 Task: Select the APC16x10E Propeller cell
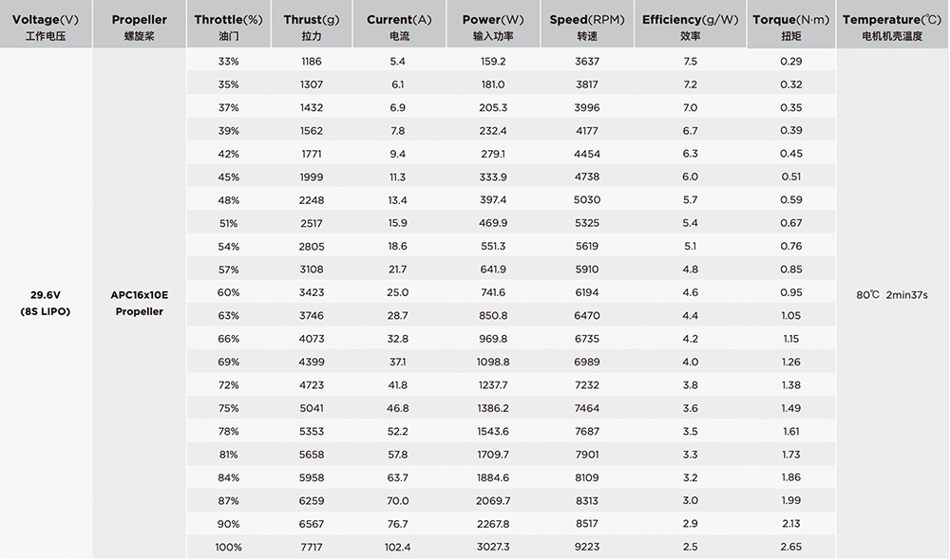point(140,304)
